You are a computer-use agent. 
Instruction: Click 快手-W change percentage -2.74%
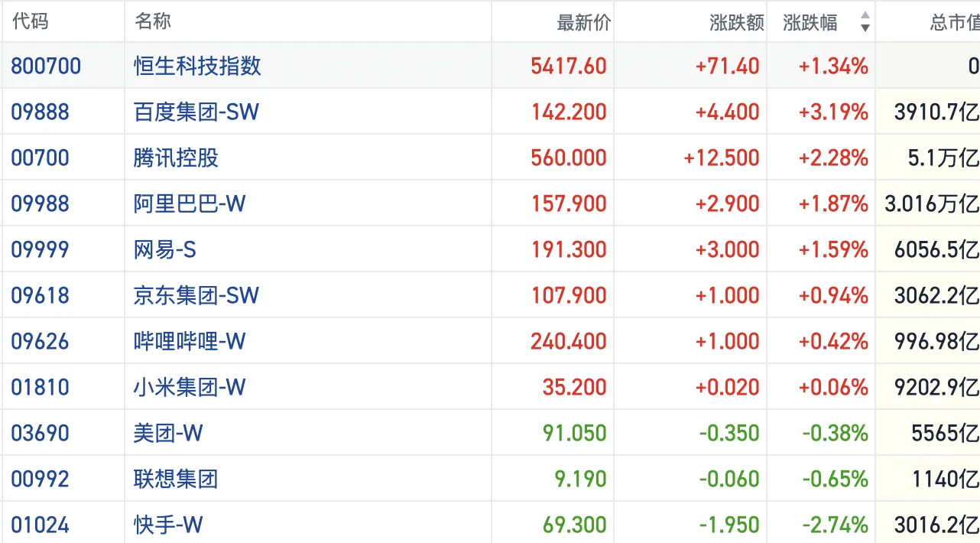(835, 525)
